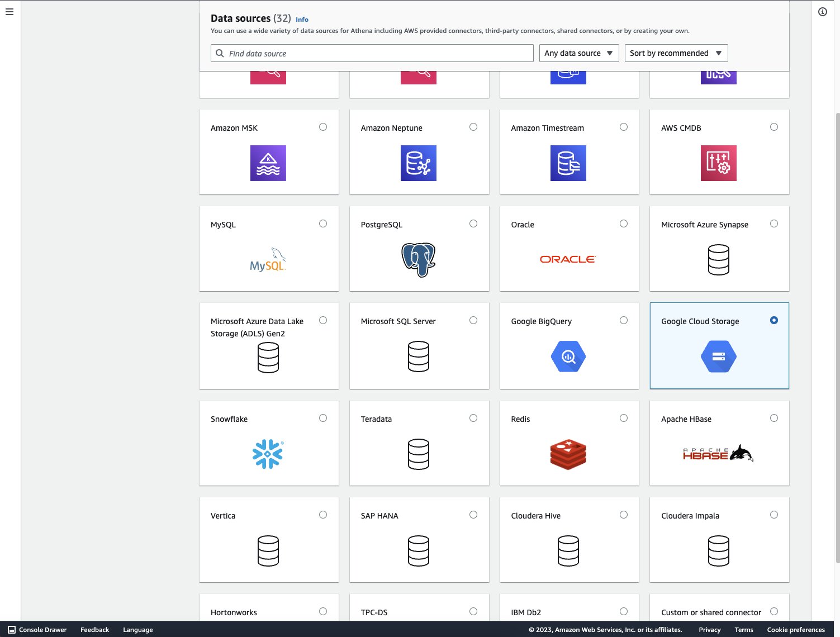Click the Redis stacked-cube logo
Viewport: 840px width, 637px height.
[x=568, y=454]
